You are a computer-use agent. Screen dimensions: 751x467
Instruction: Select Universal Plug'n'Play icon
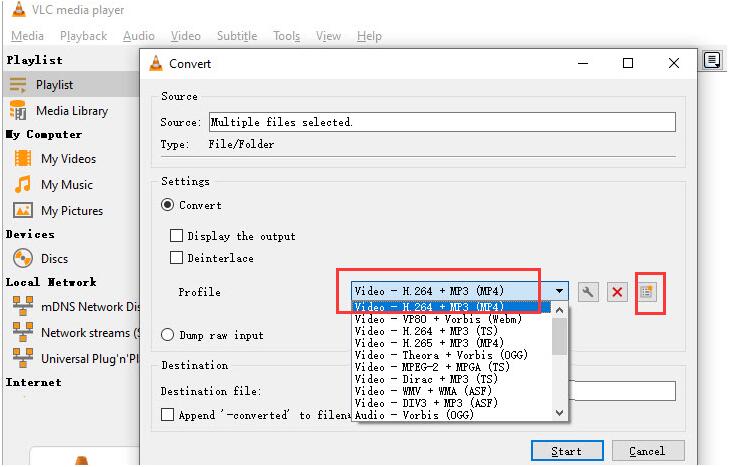pos(23,358)
